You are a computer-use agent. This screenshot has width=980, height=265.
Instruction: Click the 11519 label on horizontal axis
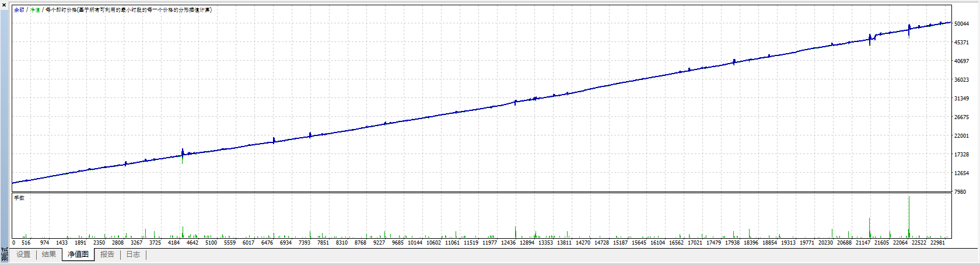pos(471,243)
